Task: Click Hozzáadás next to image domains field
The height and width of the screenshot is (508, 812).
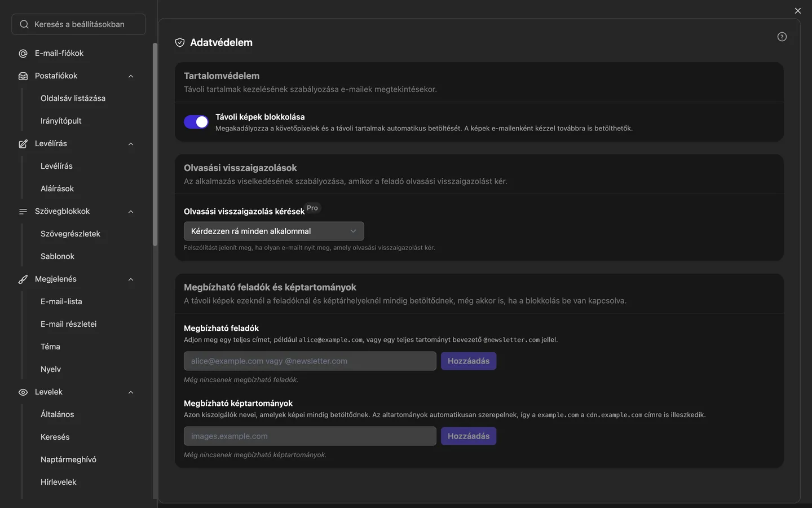Action: click(469, 436)
